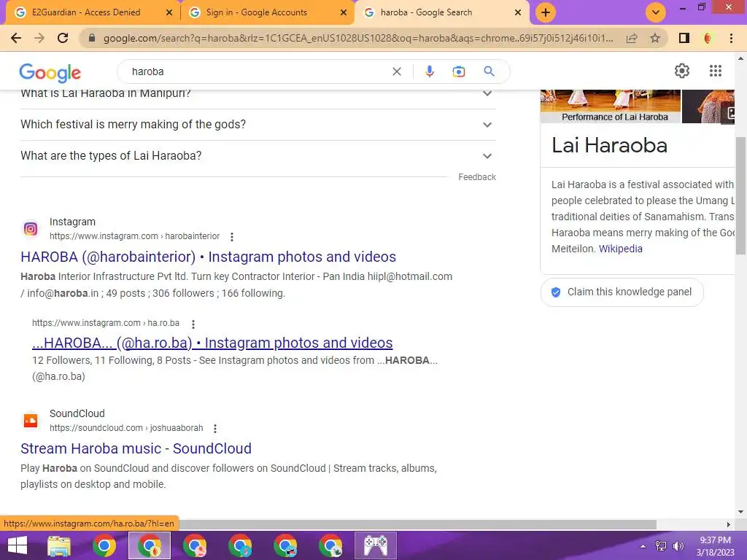This screenshot has height=560, width=747.
Task: Open the volume control in tray
Action: [678, 546]
